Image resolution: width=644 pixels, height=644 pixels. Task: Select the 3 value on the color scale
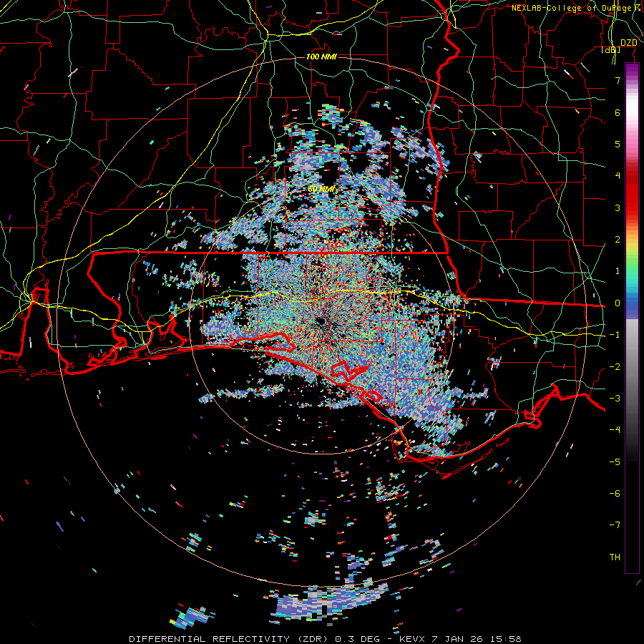point(618,208)
